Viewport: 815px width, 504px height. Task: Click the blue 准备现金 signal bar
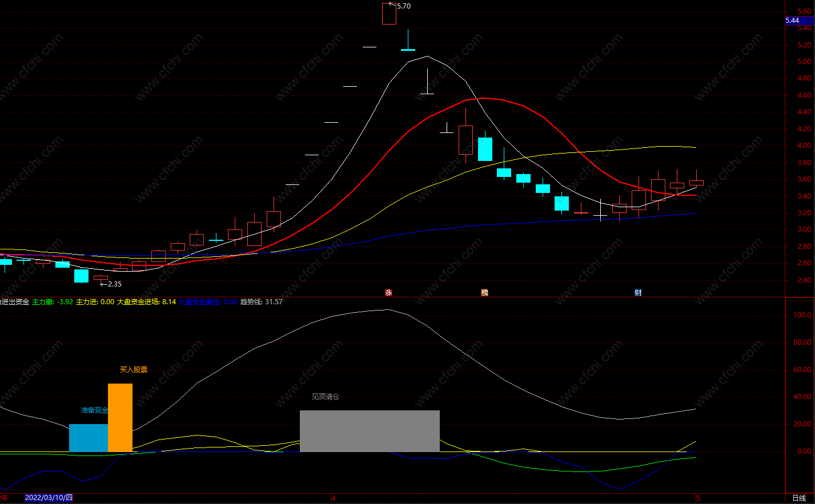click(x=89, y=438)
